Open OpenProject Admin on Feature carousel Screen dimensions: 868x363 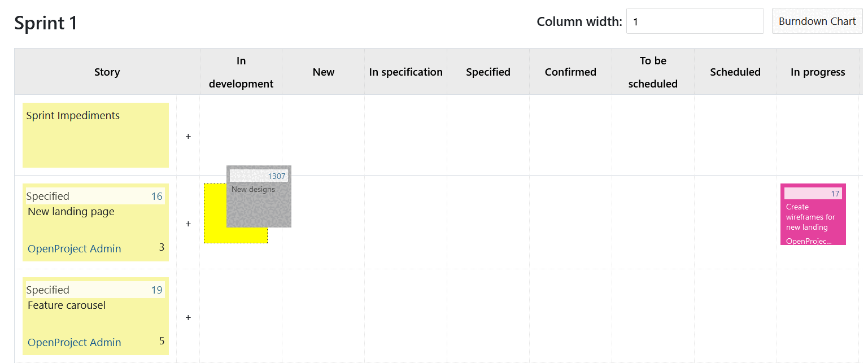click(74, 343)
